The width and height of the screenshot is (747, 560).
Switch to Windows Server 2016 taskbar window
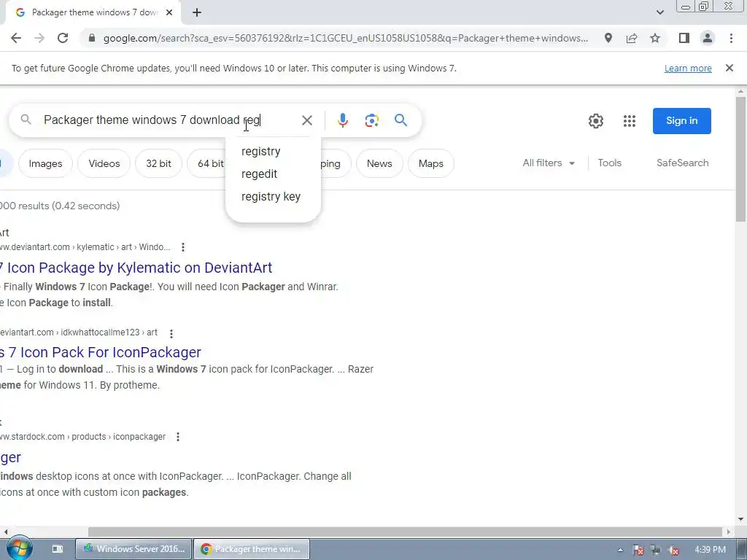click(x=134, y=549)
